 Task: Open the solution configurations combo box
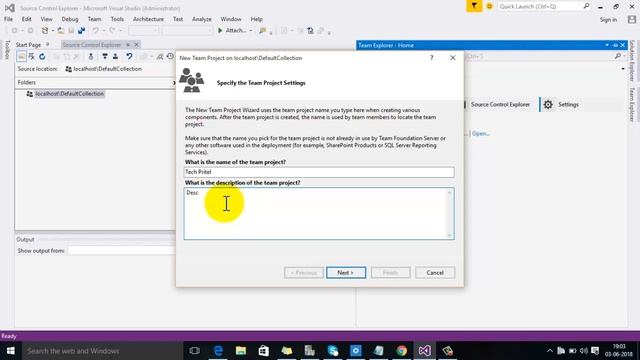click(x=144, y=31)
